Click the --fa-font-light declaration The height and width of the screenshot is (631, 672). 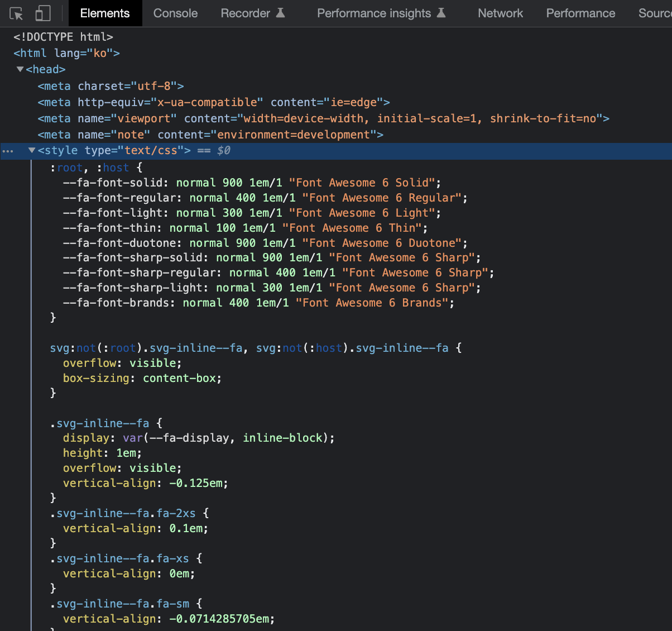pyautogui.click(x=252, y=213)
